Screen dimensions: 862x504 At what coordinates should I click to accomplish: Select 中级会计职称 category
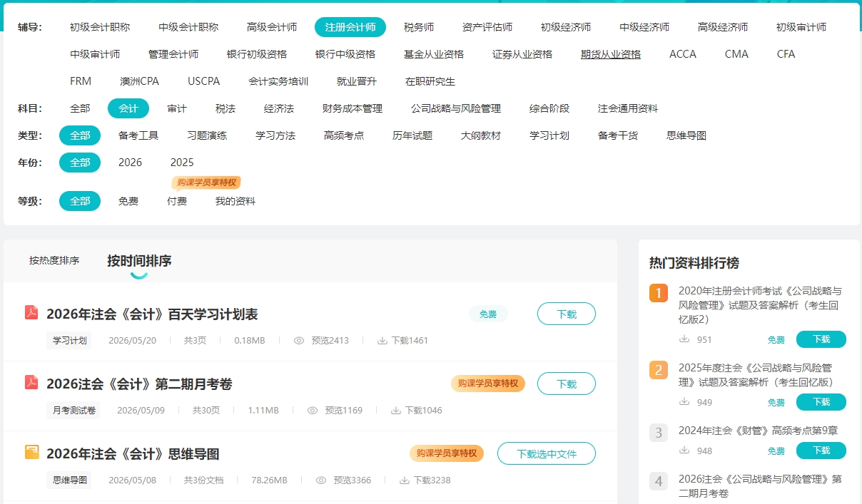(188, 27)
